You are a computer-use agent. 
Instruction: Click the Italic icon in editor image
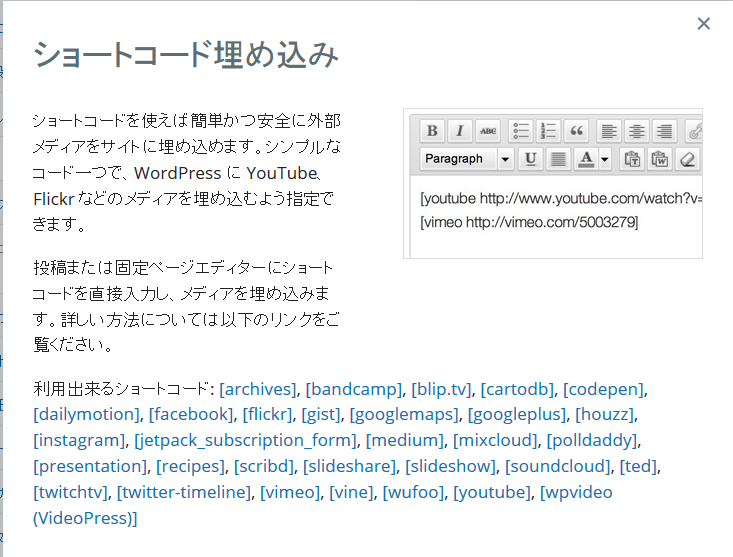[x=460, y=131]
